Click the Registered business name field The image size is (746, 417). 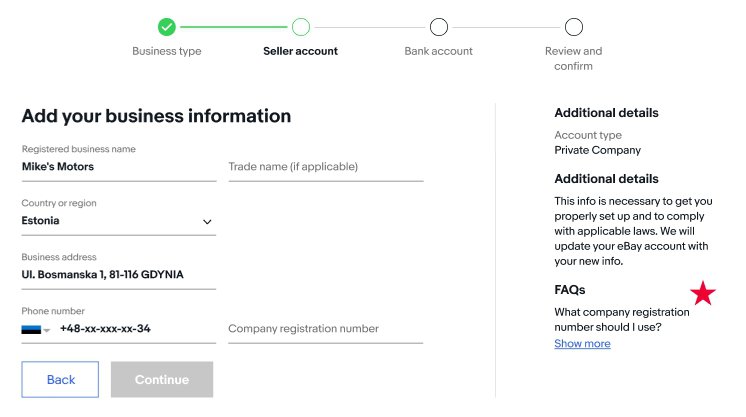pos(118,167)
